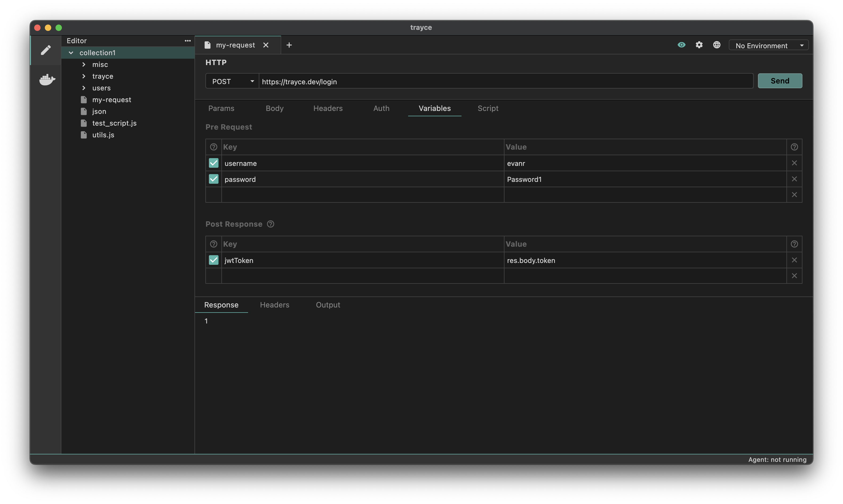843x504 pixels.
Task: Open my-request file in tree
Action: pos(112,99)
